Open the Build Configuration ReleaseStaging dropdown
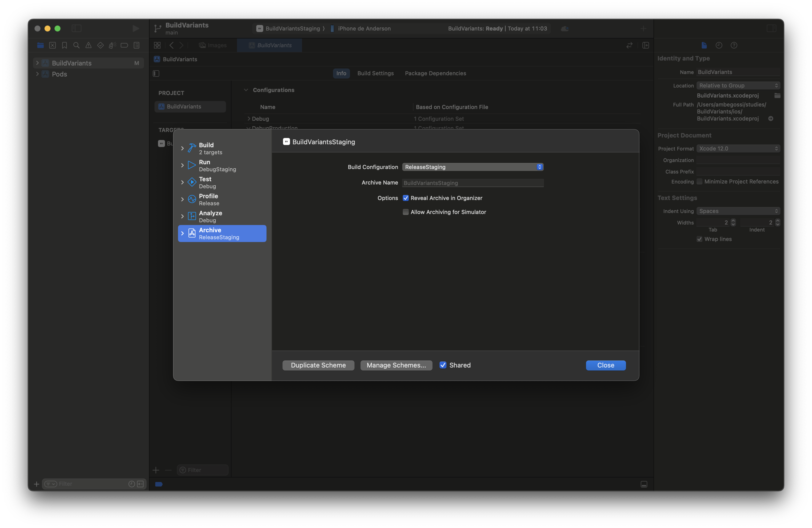Viewport: 812px width, 528px height. tap(472, 167)
